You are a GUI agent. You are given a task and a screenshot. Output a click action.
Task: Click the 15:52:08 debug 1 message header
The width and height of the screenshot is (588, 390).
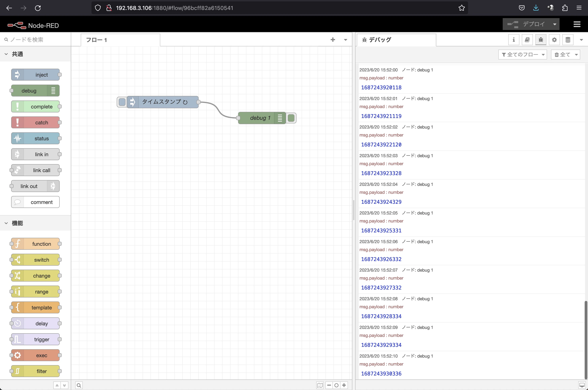[396, 298]
